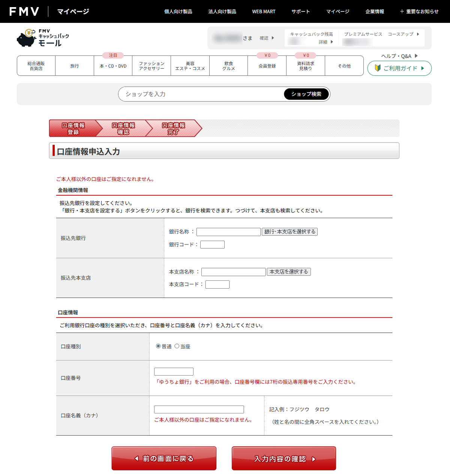The height and width of the screenshot is (476, 450).
Task: Click the arrow next to ヘルプ・Q&A
Action: click(416, 56)
